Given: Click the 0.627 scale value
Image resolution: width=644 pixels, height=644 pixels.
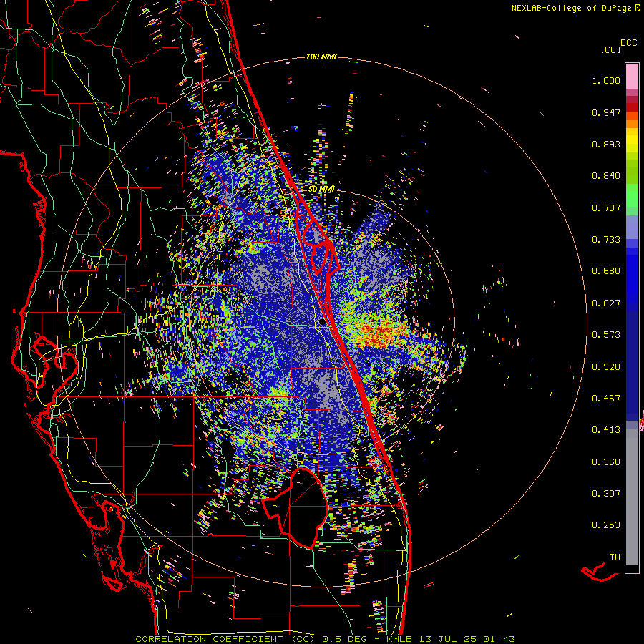Looking at the screenshot, I should 606,303.
